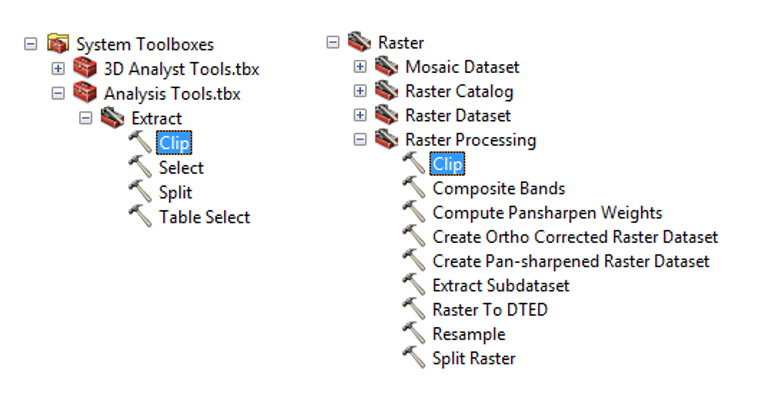The height and width of the screenshot is (413, 760).
Task: Collapse the Analysis Tools toolbox
Action: click(58, 94)
